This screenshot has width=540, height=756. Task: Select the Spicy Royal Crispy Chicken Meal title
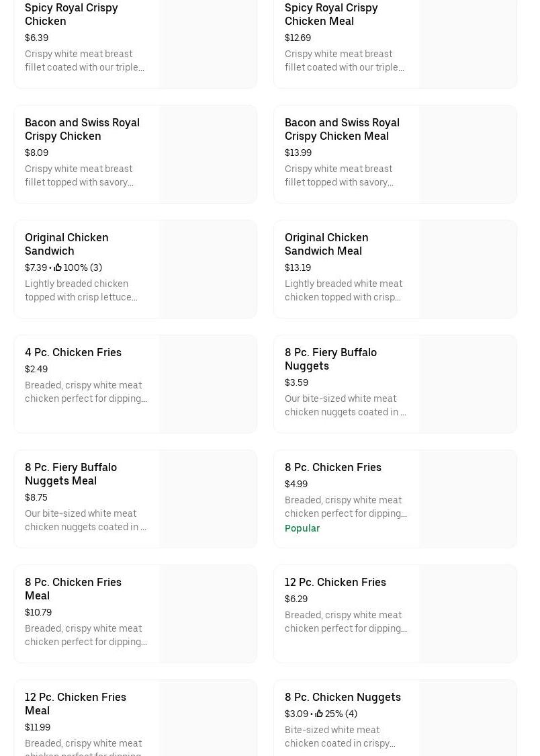331,14
